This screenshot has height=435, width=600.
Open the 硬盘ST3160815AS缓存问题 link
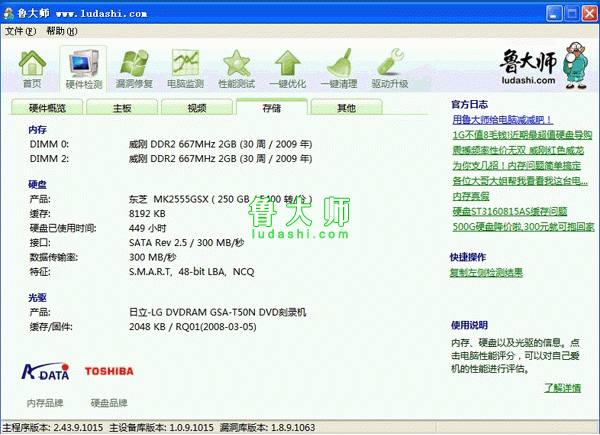(508, 210)
